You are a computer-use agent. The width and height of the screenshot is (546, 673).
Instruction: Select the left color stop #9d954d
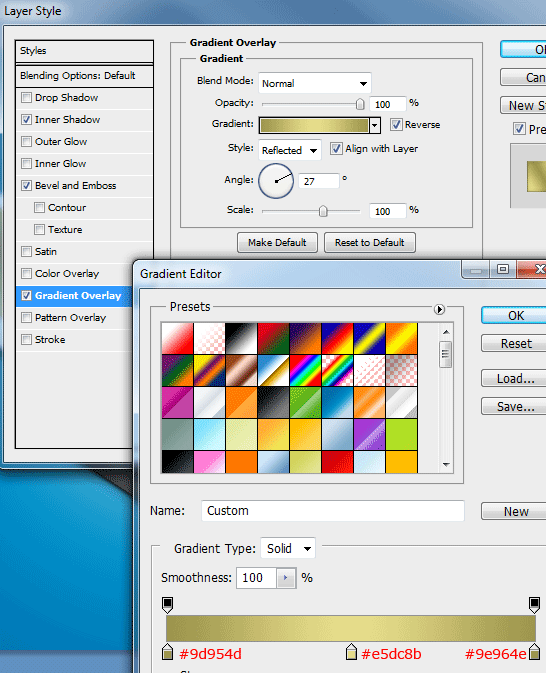click(x=167, y=652)
